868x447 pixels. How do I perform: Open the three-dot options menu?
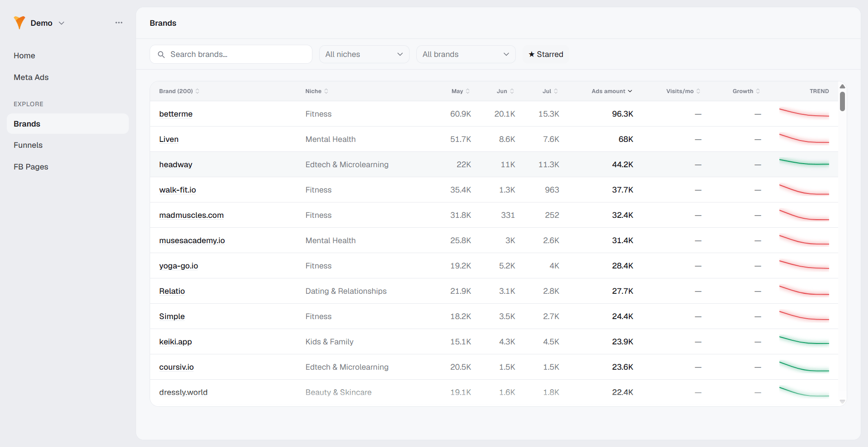119,23
